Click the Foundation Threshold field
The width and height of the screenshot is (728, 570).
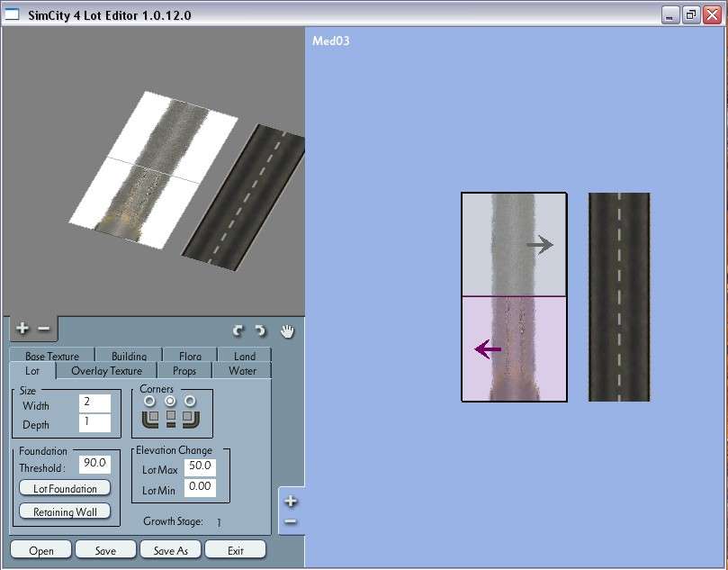(94, 464)
